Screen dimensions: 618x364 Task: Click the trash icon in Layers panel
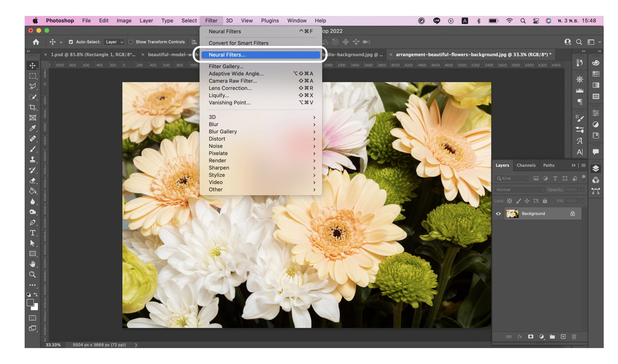pyautogui.click(x=574, y=336)
